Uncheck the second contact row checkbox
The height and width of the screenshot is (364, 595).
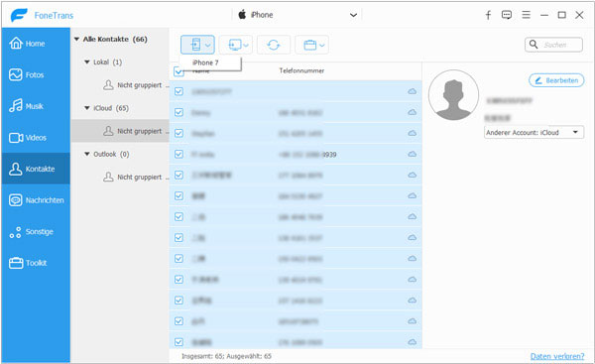point(178,112)
